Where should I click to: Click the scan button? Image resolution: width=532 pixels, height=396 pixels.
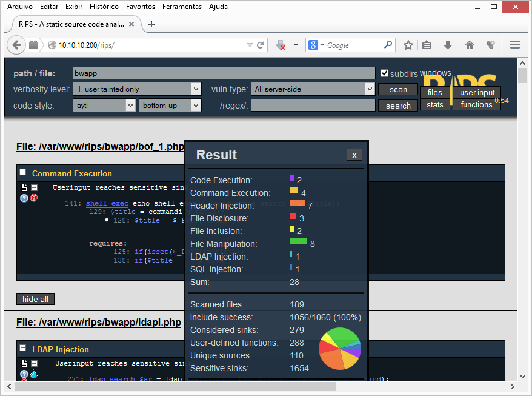pos(398,89)
